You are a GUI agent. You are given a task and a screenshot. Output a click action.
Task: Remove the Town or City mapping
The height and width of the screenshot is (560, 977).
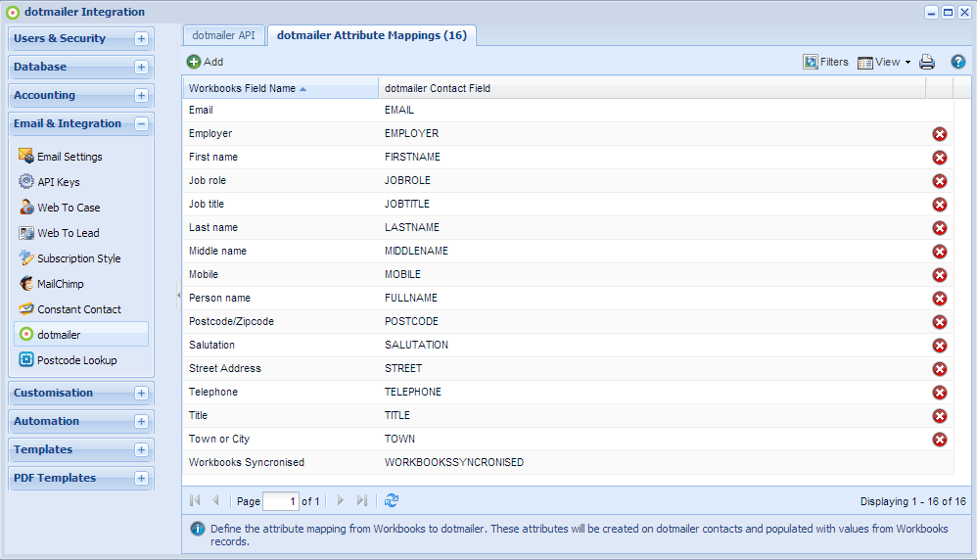tap(940, 440)
